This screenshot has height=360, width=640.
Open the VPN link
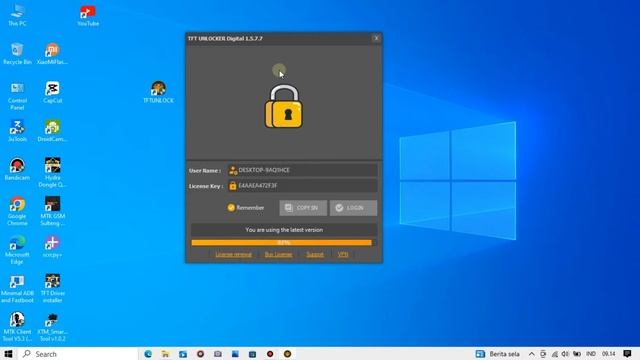(343, 254)
